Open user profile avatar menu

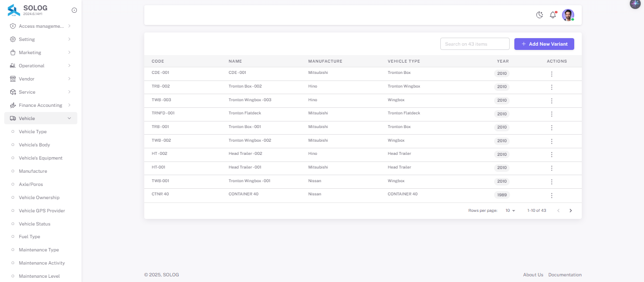point(568,15)
